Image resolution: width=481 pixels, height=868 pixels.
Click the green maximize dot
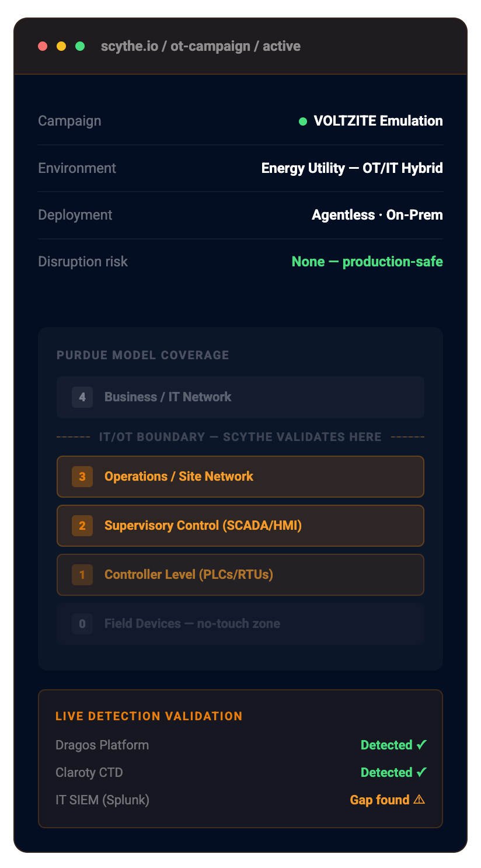tap(80, 46)
